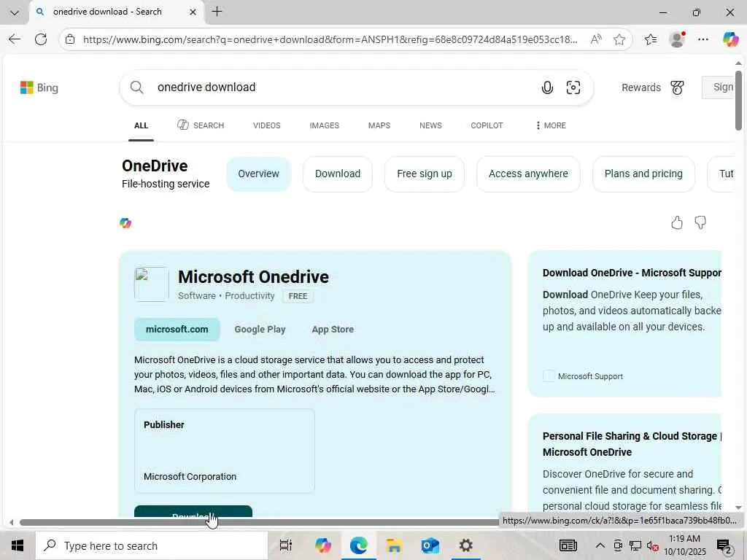Open Task View on taskbar
747x560 pixels.
tap(286, 545)
